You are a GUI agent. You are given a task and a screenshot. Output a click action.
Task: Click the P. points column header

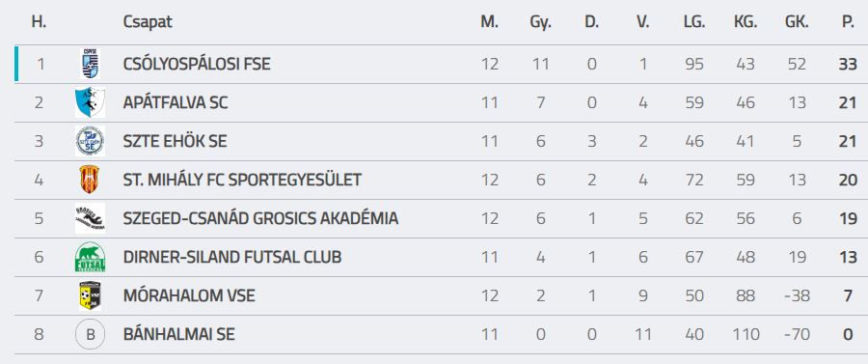[848, 23]
